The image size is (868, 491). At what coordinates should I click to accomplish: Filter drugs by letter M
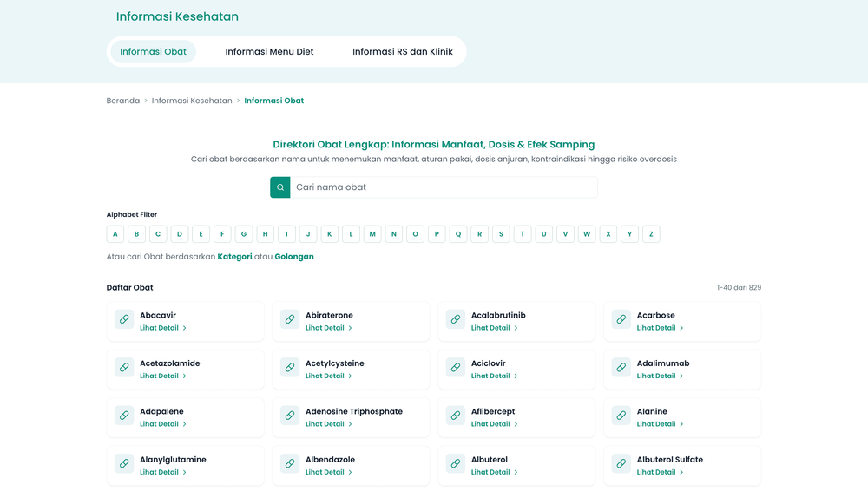click(x=372, y=234)
